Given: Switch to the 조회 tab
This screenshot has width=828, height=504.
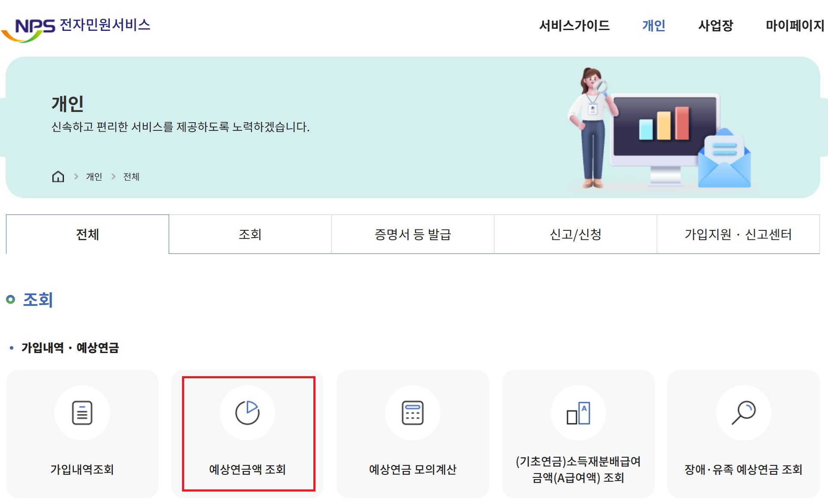Looking at the screenshot, I should [250, 234].
